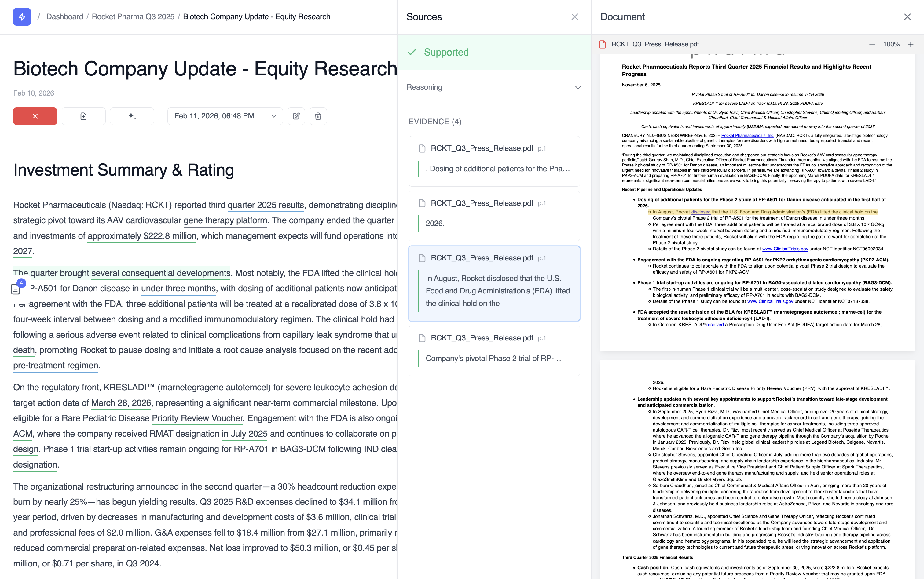Open the Feb 11, 2026 version dropdown
The height and width of the screenshot is (579, 924).
(225, 116)
